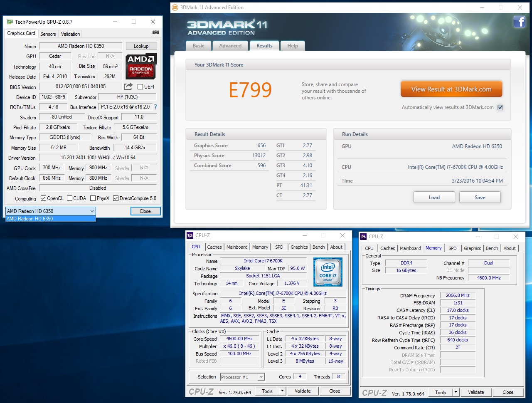Click the E799 score text
Viewport: 532px width, 403px height.
pyautogui.click(x=250, y=90)
